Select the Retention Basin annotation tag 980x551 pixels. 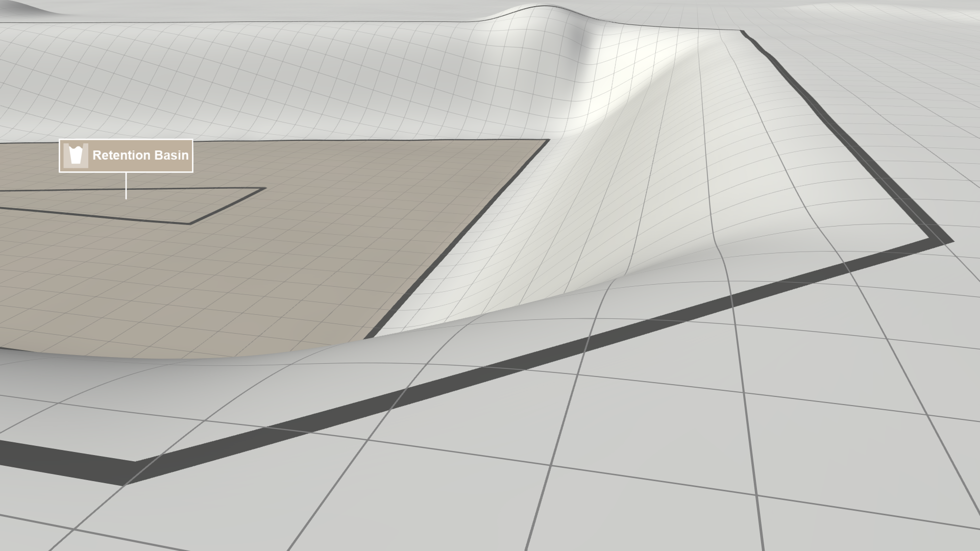click(126, 156)
